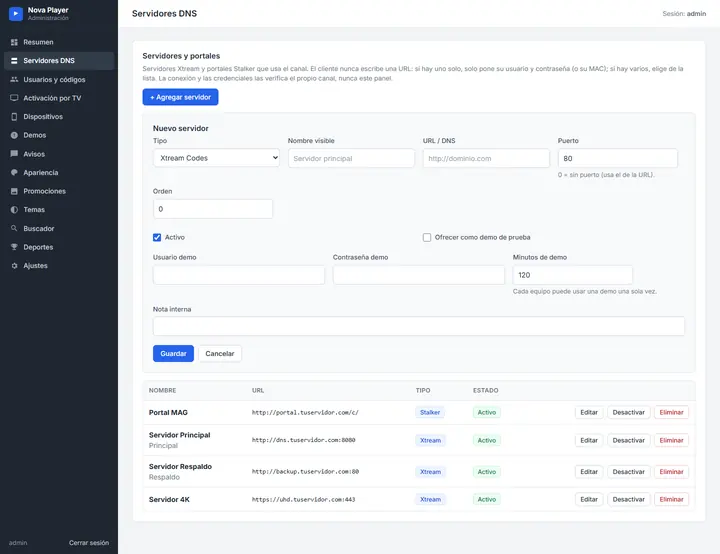This screenshot has height=554, width=720.
Task: Click URL http://dns.tuservidor.com:8080
Action: [x=304, y=440]
